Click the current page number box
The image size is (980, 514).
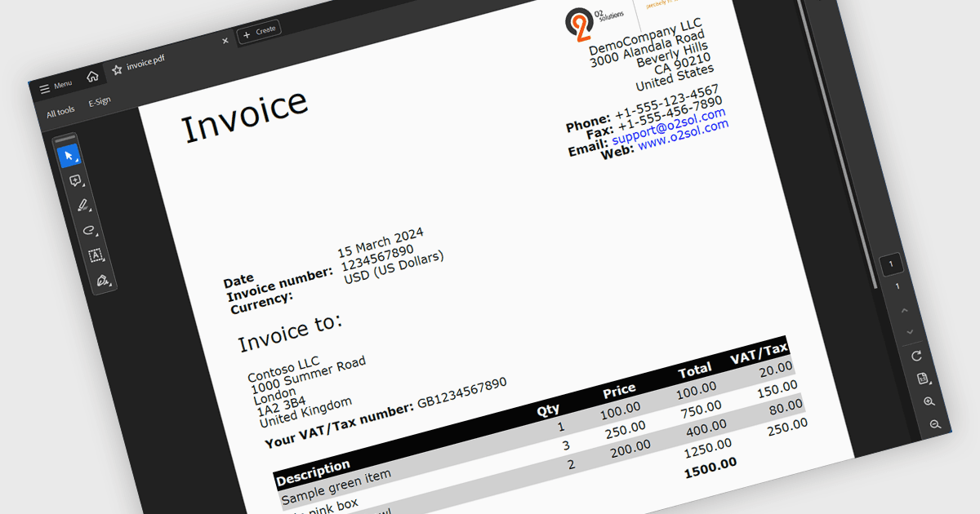click(x=892, y=264)
